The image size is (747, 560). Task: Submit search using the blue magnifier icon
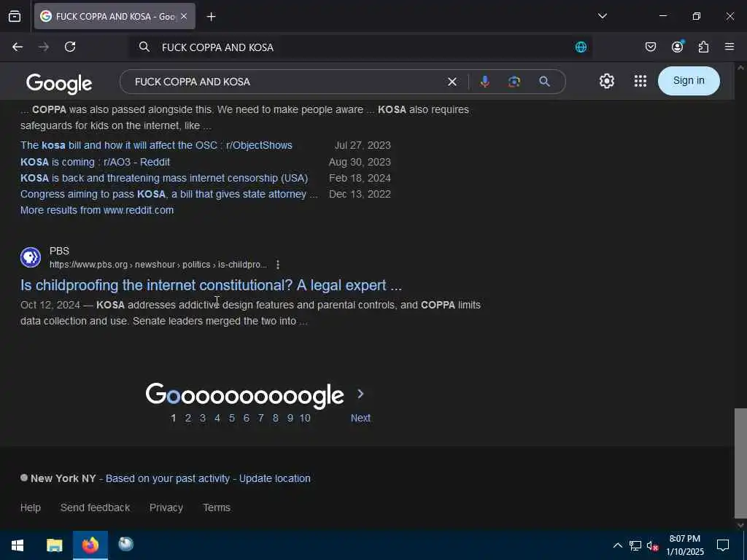coord(544,82)
